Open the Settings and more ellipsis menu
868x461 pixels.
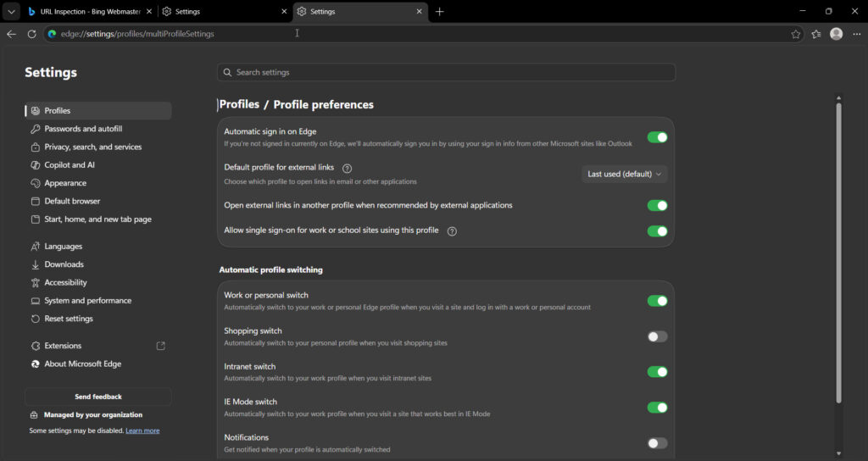pyautogui.click(x=857, y=34)
